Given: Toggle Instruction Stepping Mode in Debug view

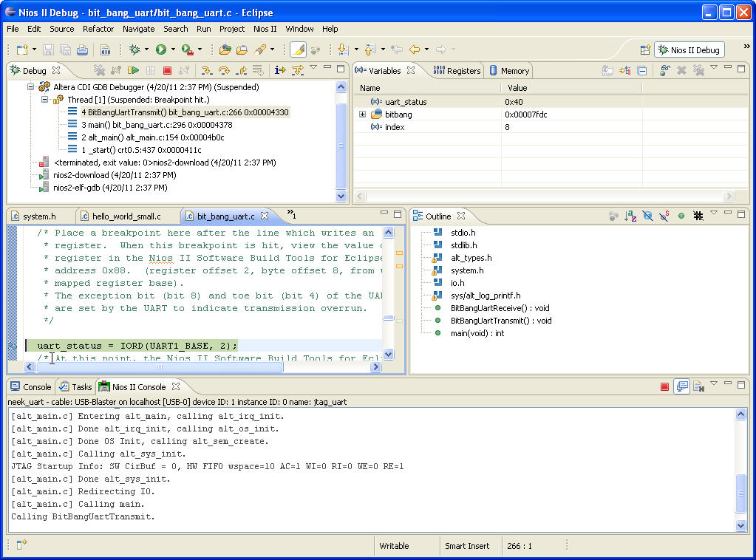Looking at the screenshot, I should [x=280, y=70].
